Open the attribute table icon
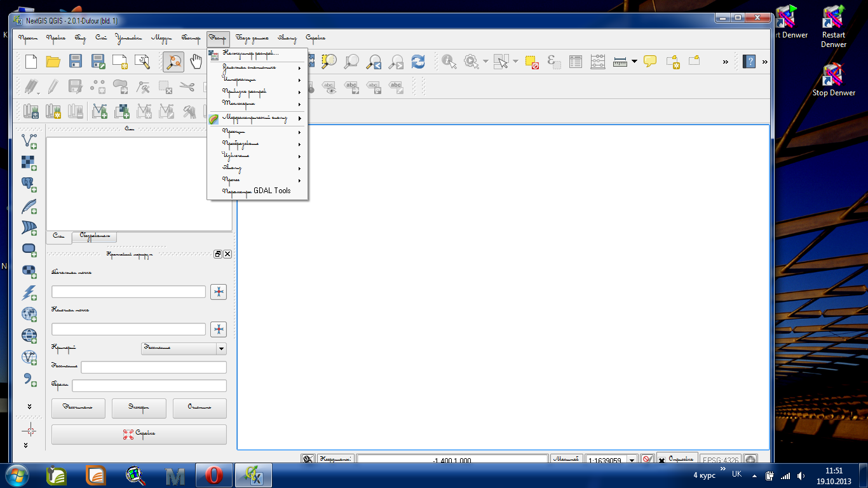This screenshot has height=488, width=868. pyautogui.click(x=576, y=62)
